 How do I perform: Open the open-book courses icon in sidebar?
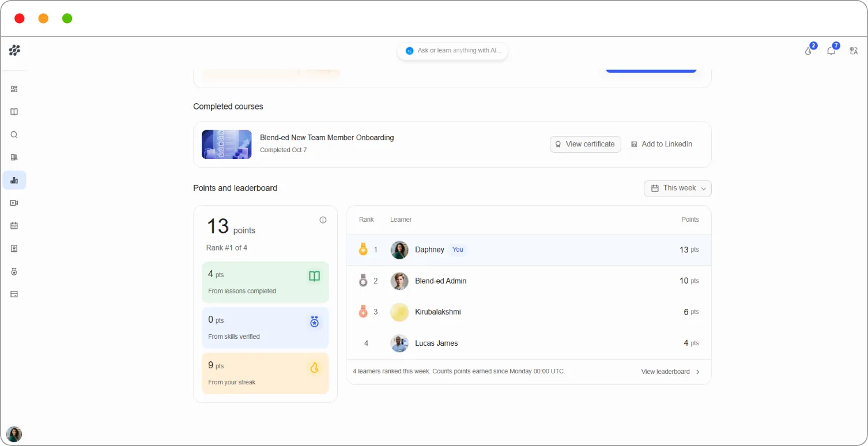tap(14, 112)
